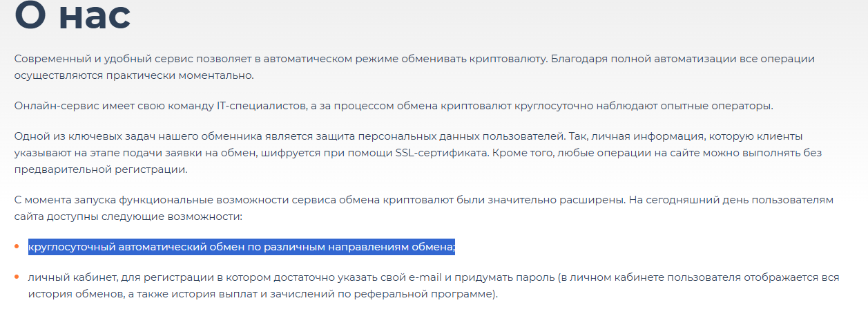This screenshot has width=868, height=314.
Task: Click the word "e-mail" in the last bullet
Action: click(425, 277)
